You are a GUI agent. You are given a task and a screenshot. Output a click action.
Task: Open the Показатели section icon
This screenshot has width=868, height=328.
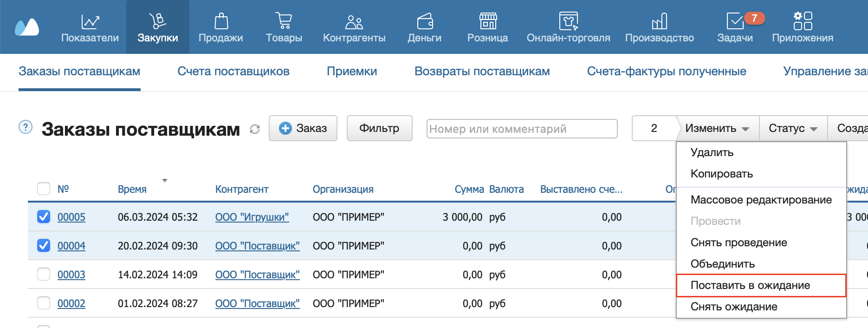click(90, 21)
